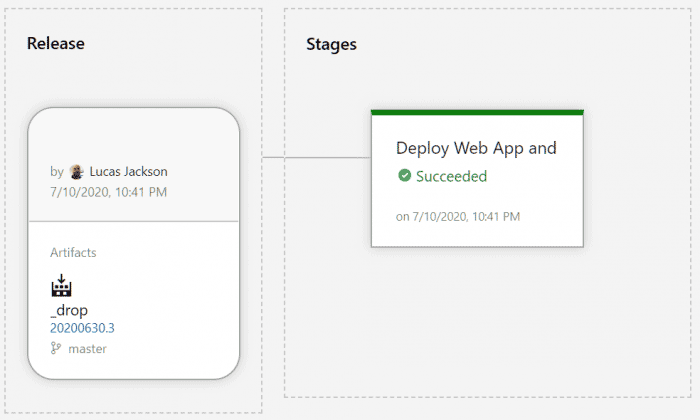Image resolution: width=700 pixels, height=420 pixels.
Task: Click the Artifacts label
Action: coord(73,253)
